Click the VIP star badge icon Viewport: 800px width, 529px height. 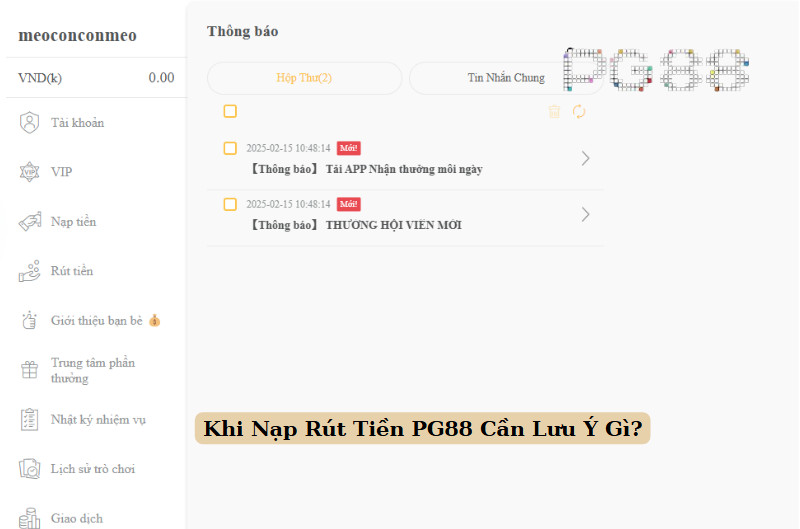click(30, 172)
